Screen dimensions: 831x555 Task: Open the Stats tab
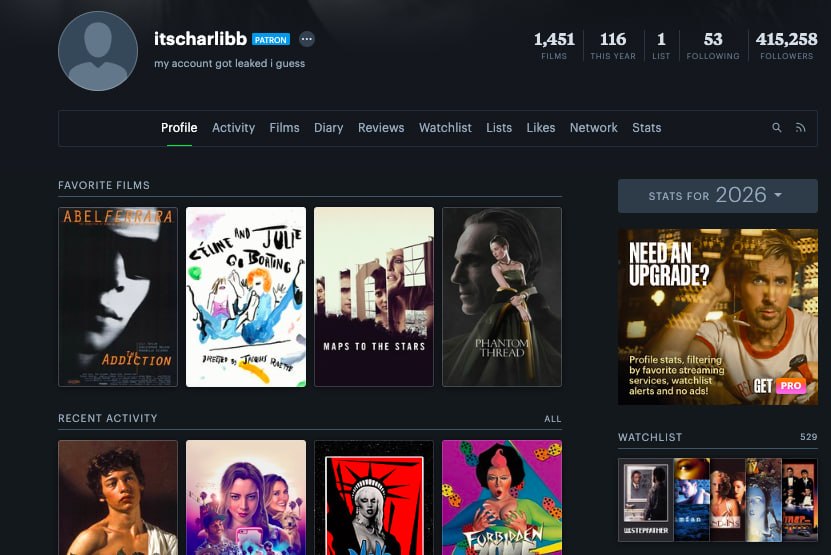click(647, 128)
